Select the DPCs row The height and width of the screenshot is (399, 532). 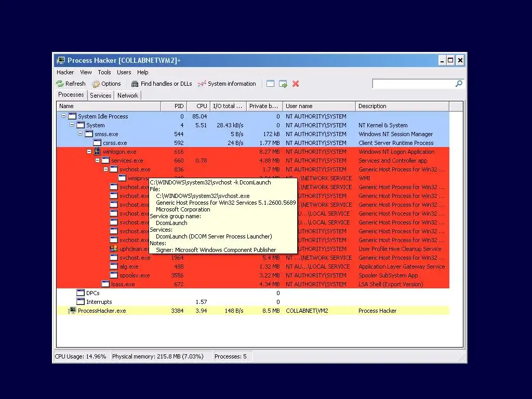tap(253, 293)
